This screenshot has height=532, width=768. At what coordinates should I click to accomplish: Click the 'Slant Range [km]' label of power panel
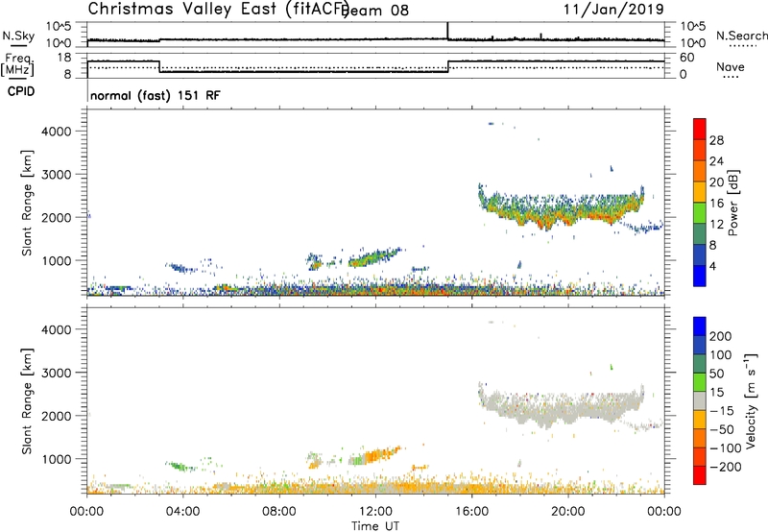[27, 203]
